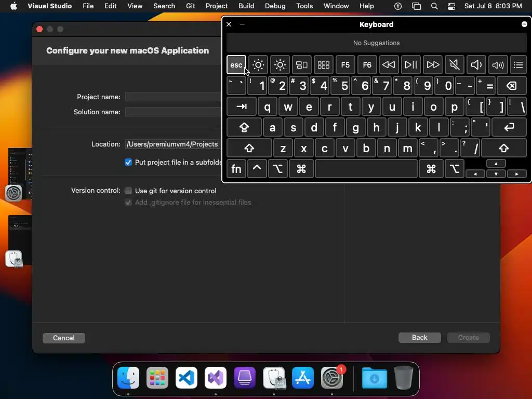Click the down arrow key
The width and height of the screenshot is (532, 399).
(x=496, y=174)
